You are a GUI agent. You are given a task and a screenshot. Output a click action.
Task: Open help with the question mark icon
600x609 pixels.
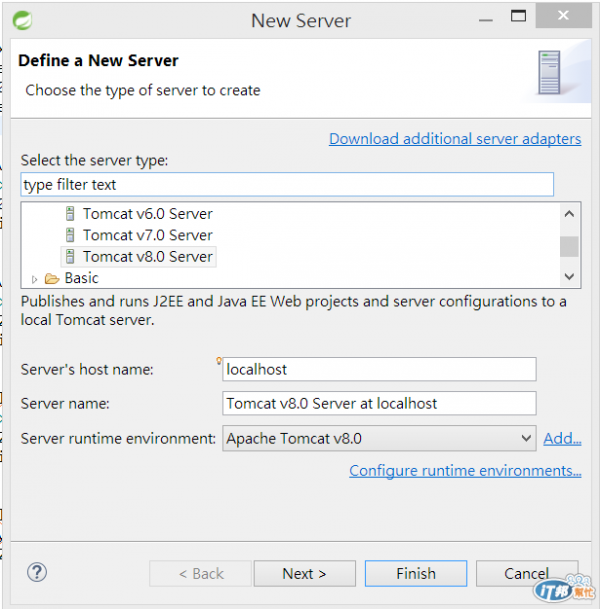37,572
